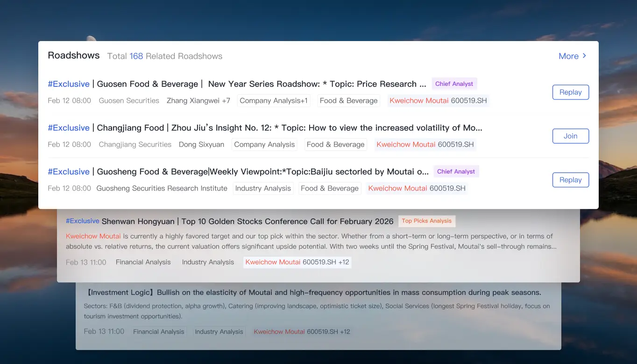Click the Sectors summary in Investment Logic card
Image resolution: width=637 pixels, height=364 pixels.
[317, 311]
